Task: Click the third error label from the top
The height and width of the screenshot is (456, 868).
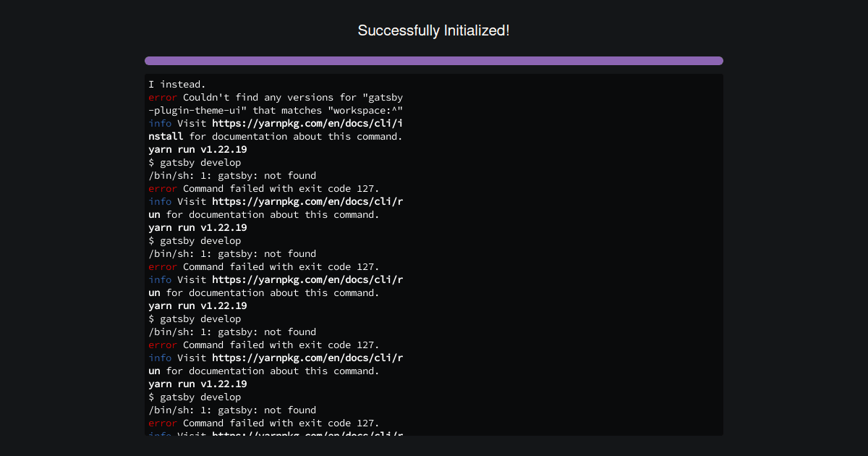Action: [x=161, y=345]
